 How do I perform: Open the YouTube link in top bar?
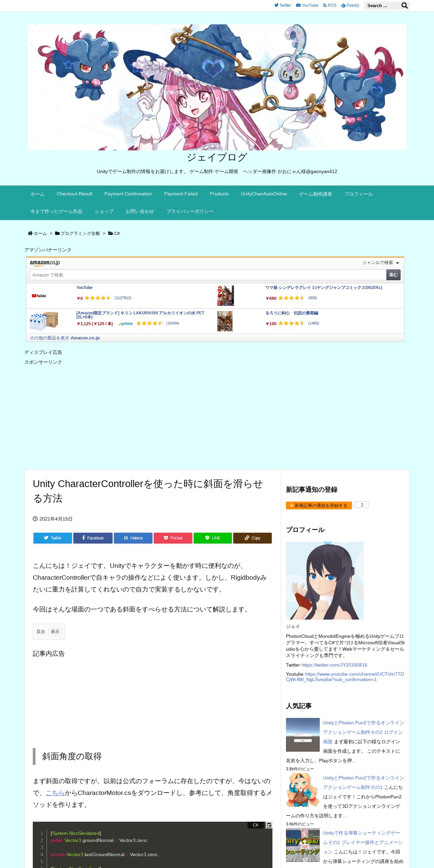click(307, 5)
